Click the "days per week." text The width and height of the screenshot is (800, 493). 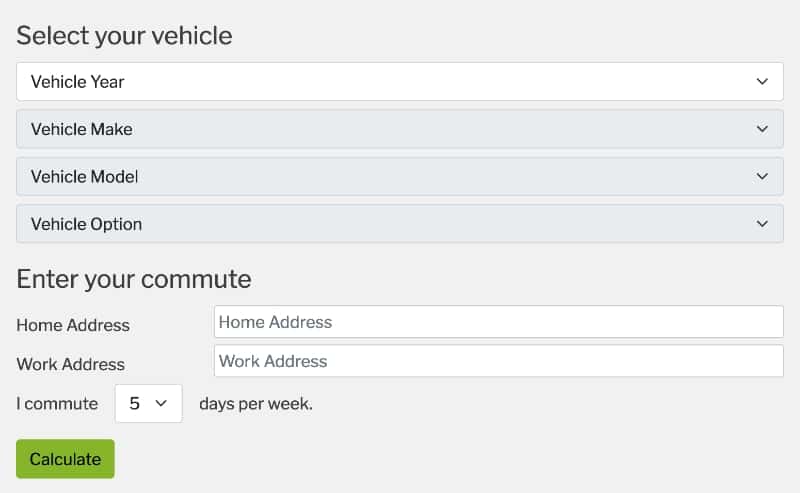(256, 404)
